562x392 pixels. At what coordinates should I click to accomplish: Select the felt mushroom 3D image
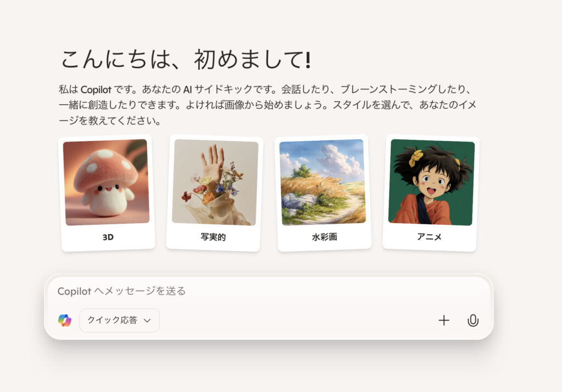[x=106, y=182]
